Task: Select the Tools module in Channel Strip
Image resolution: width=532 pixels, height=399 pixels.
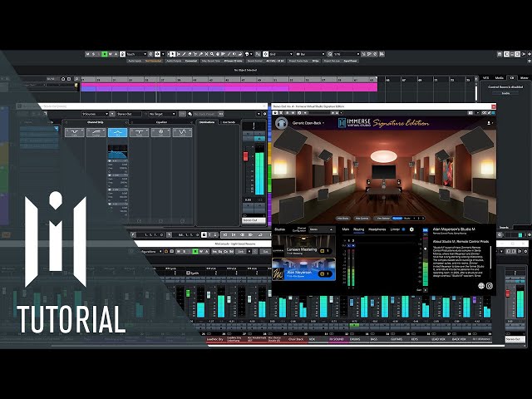Action: click(x=139, y=132)
